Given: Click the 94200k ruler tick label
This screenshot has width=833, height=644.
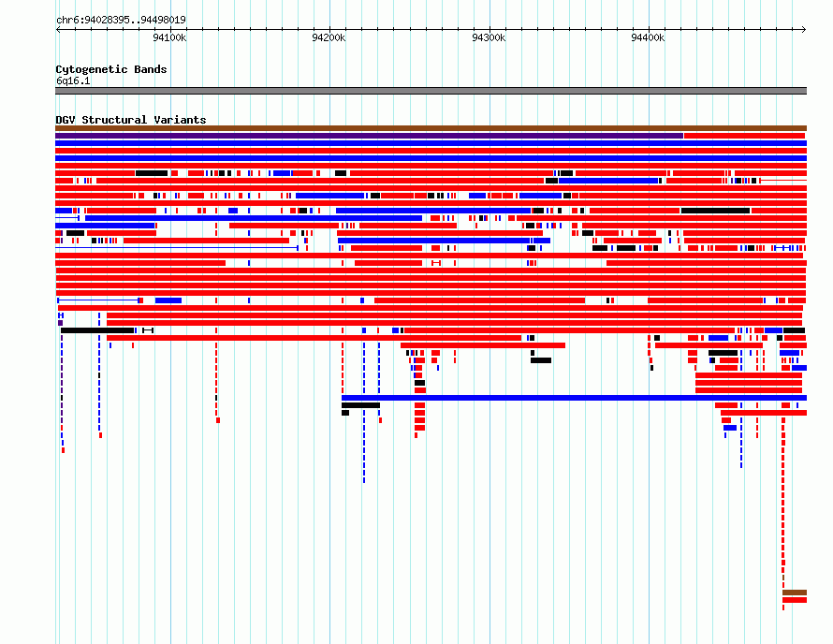Looking at the screenshot, I should pyautogui.click(x=329, y=37).
